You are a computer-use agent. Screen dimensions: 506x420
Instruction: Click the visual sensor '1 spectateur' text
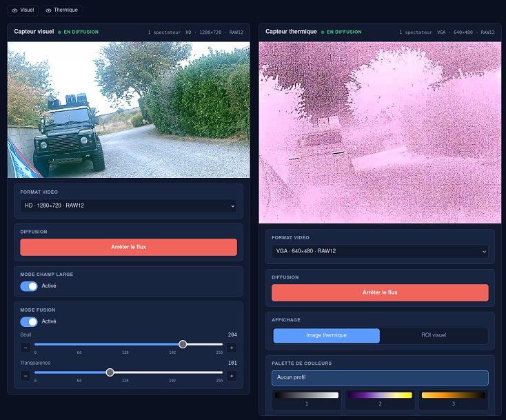tap(164, 32)
